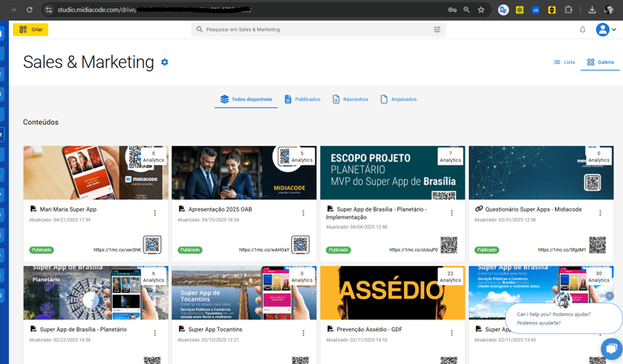Open Apresentação 2025 OAB more options menu
This screenshot has height=364, width=623.
pyautogui.click(x=303, y=213)
